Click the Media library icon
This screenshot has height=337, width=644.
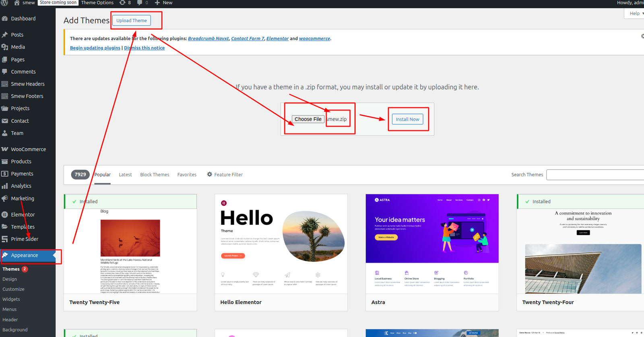pos(5,47)
